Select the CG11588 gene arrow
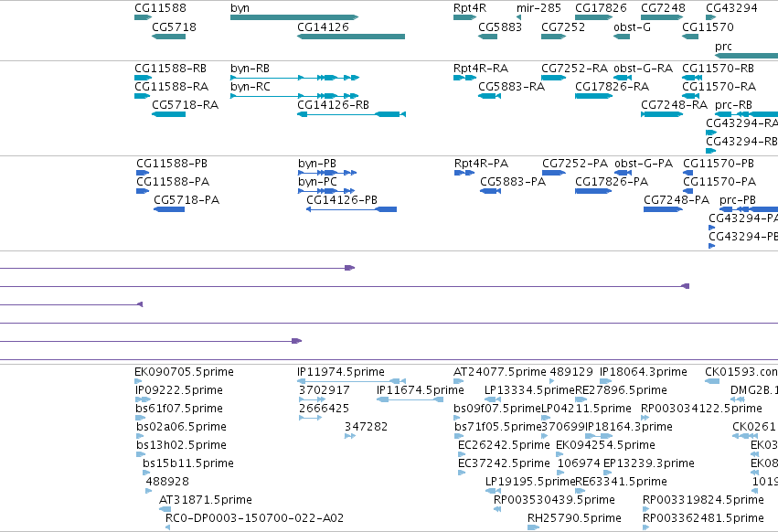Screen dimensions: 778x532 [143, 17]
